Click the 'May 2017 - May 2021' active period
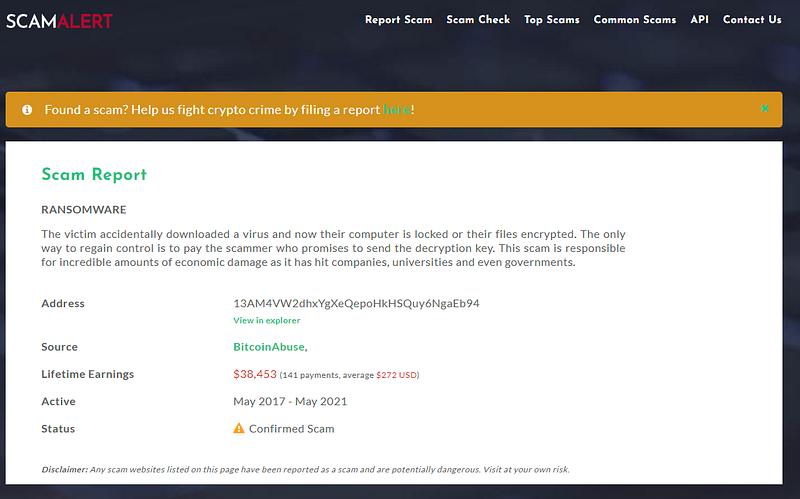800x499 pixels. click(290, 402)
